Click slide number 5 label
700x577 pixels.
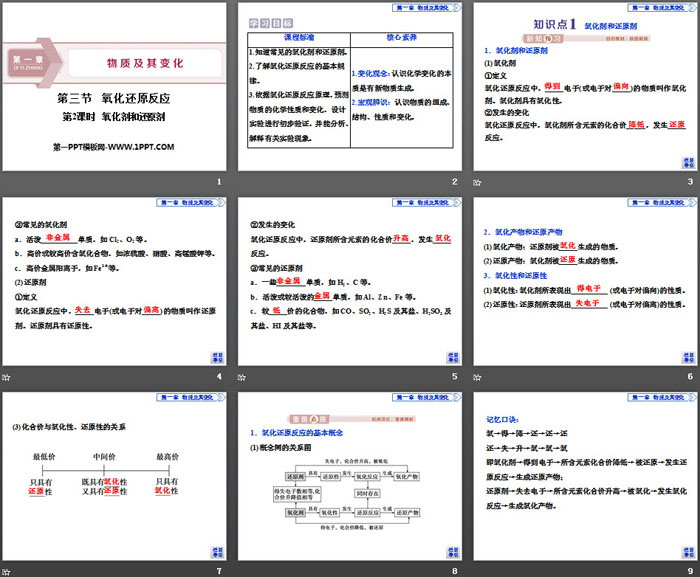coord(454,376)
